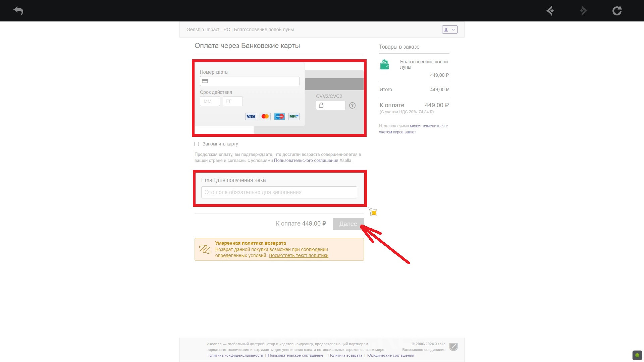Image resolution: width=644 pixels, height=362 pixels.
Task: Click the может измениться с учетом курса валют link
Action: click(413, 129)
